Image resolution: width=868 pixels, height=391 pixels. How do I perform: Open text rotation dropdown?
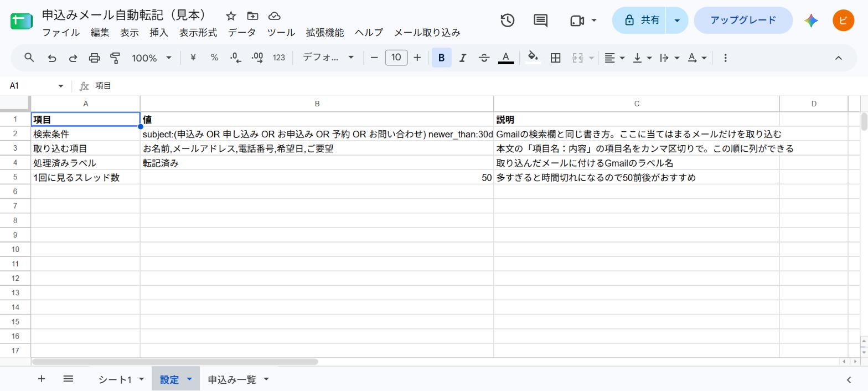point(697,58)
